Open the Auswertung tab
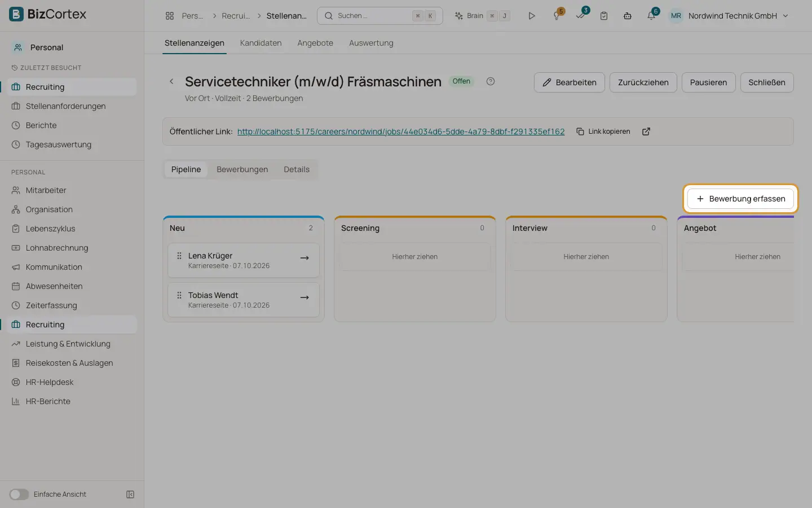 click(371, 43)
